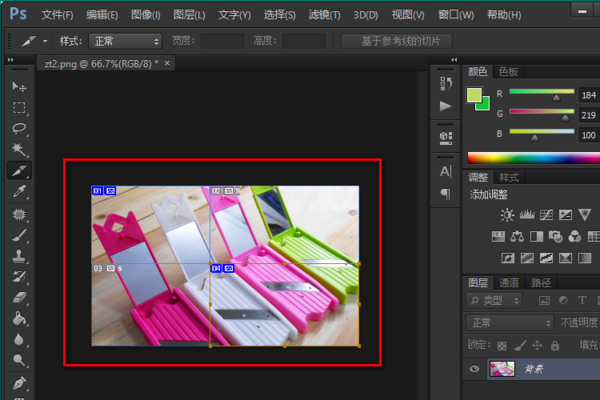This screenshot has height=400, width=600.
Task: Select the Eraser tool
Action: [x=19, y=297]
